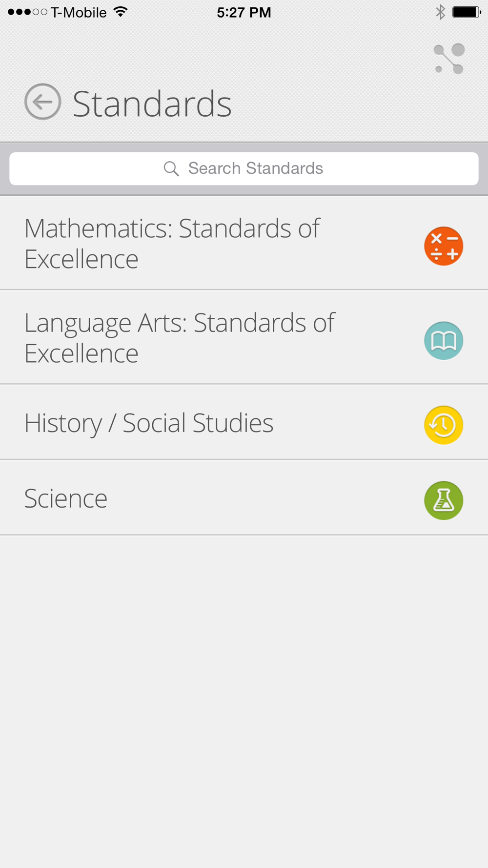The width and height of the screenshot is (488, 868).
Task: Tap the 5:27 PM clock
Action: coord(244,12)
